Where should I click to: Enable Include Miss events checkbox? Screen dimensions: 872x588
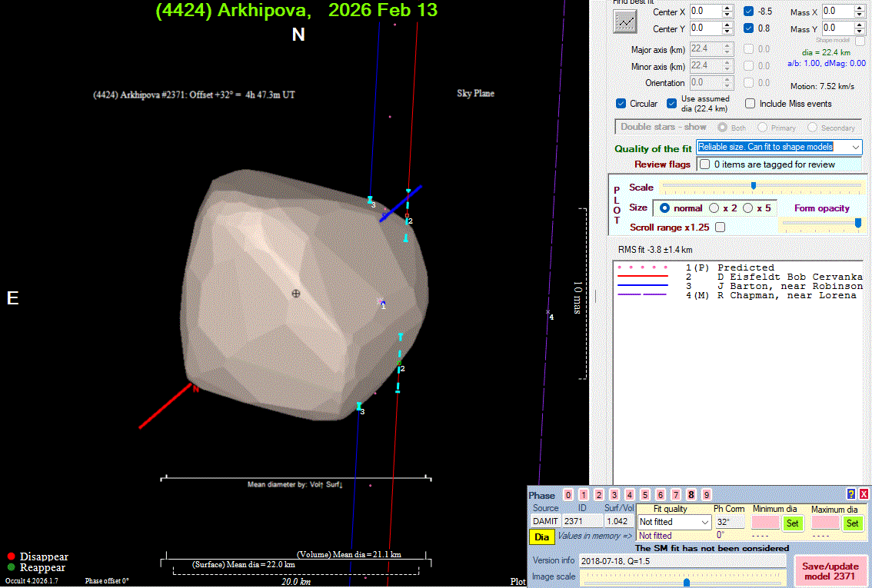coord(751,104)
